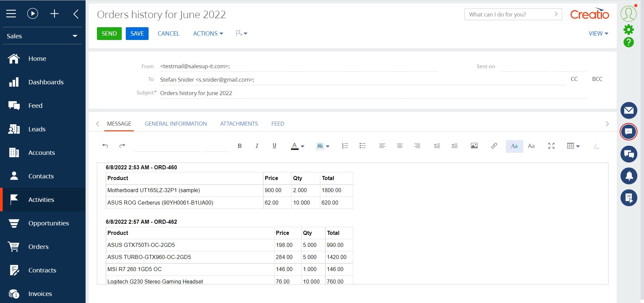
Task: Toggle bold formatting
Action: click(239, 146)
